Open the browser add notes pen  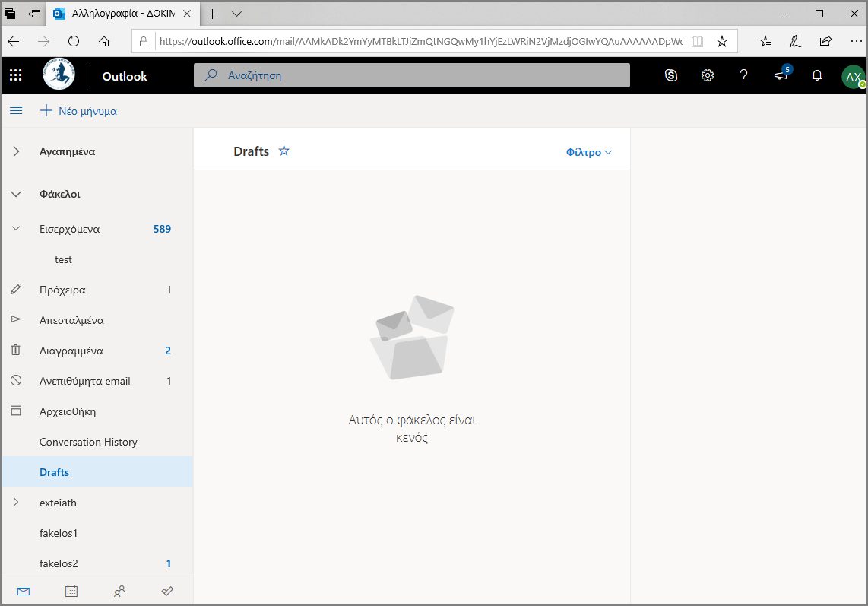pyautogui.click(x=796, y=42)
